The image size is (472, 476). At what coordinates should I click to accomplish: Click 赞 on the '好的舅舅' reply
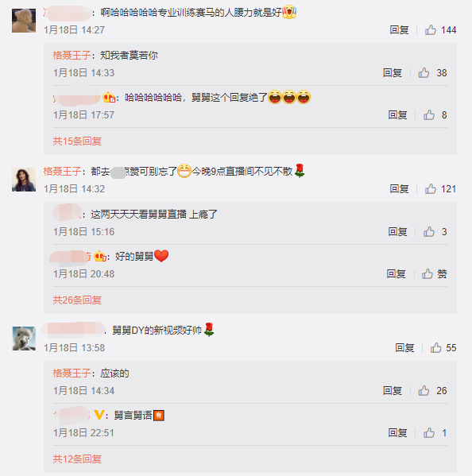point(435,274)
